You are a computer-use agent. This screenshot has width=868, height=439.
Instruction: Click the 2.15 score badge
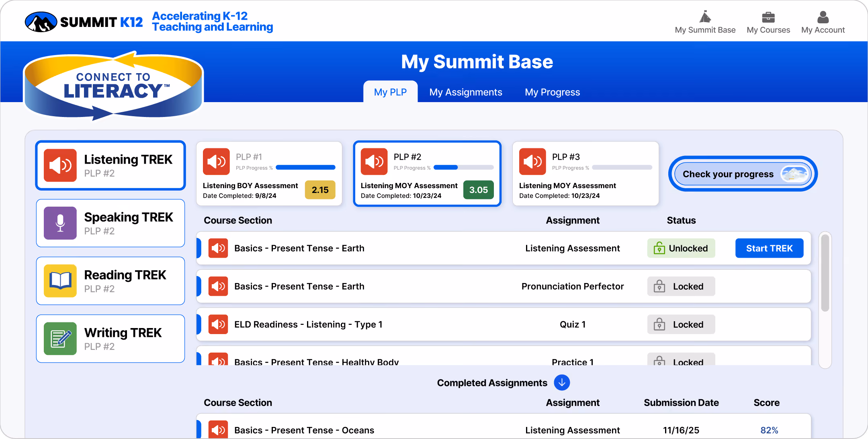(x=320, y=190)
